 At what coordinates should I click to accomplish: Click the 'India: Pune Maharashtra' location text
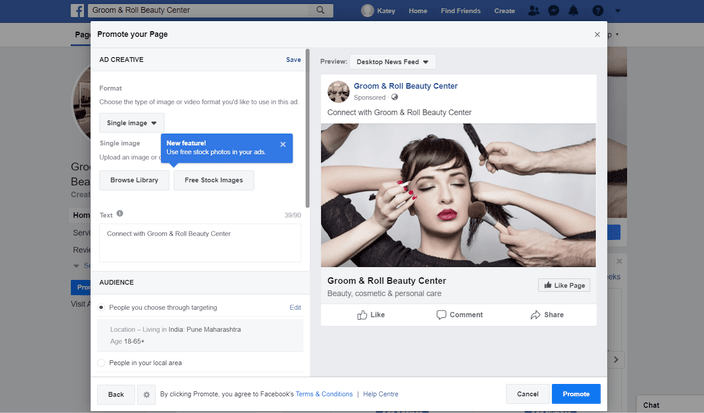[204, 330]
